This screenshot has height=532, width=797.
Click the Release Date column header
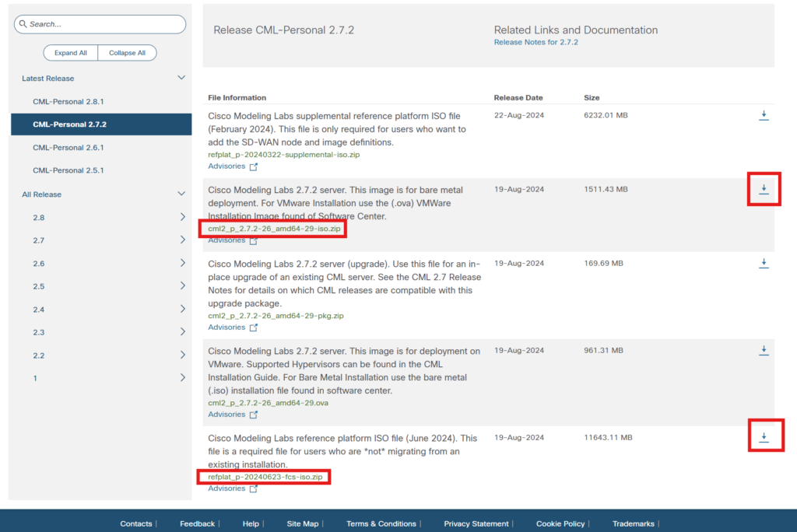pos(518,97)
